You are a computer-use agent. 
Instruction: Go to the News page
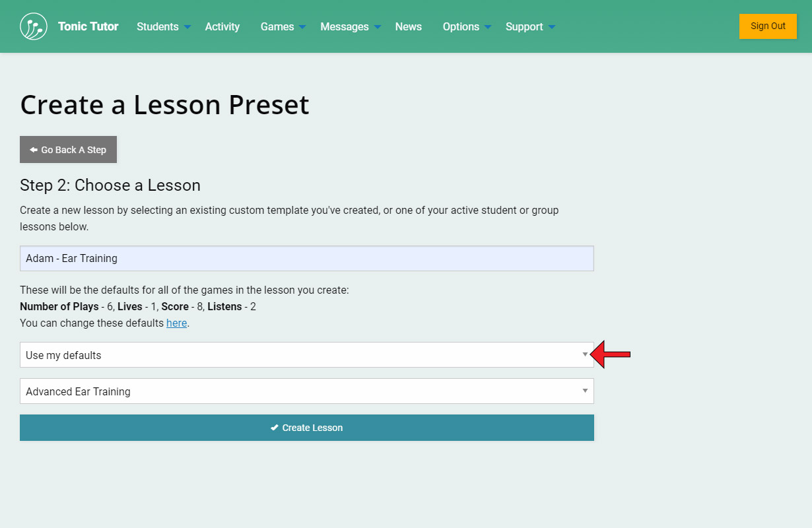[x=409, y=26]
